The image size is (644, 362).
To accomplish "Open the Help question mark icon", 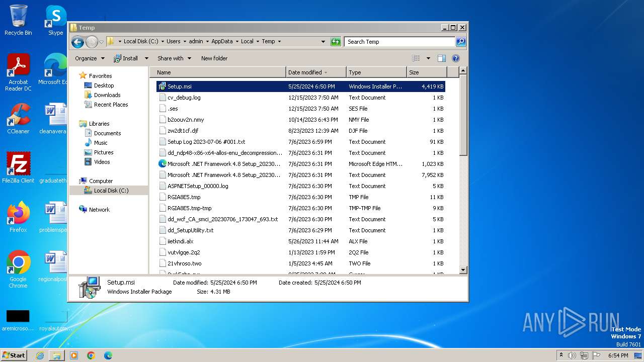I will [x=456, y=58].
